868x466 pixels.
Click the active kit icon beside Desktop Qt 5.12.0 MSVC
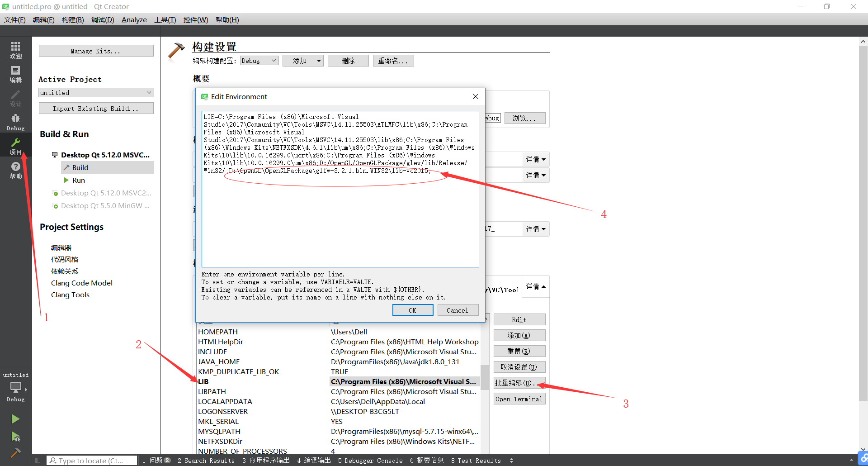coord(55,155)
